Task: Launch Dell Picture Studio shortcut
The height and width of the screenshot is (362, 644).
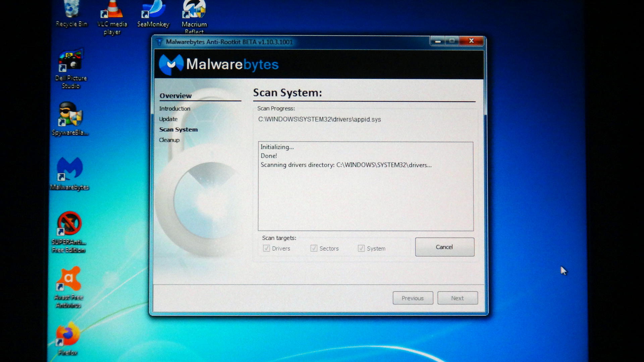Action: (x=71, y=69)
